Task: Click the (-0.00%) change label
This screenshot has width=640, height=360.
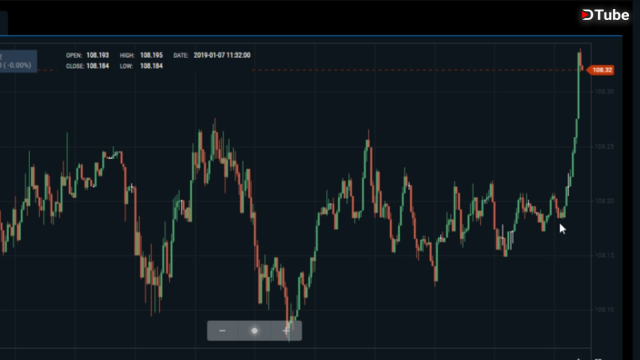Action: coord(17,65)
